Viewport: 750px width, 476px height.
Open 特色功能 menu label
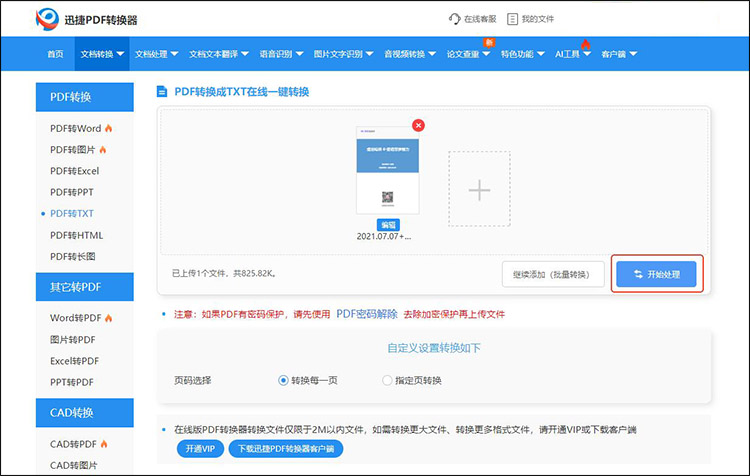pyautogui.click(x=517, y=54)
